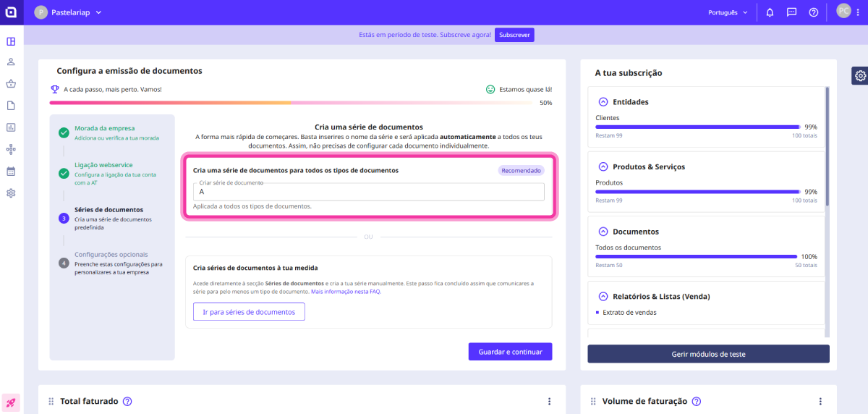The width and height of the screenshot is (868, 414).
Task: Collapse the Documentos section
Action: click(x=603, y=232)
